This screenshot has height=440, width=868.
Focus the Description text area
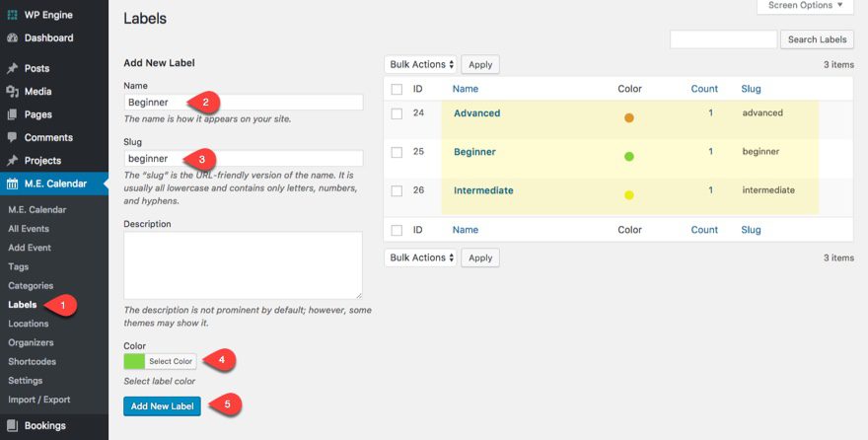tap(243, 265)
